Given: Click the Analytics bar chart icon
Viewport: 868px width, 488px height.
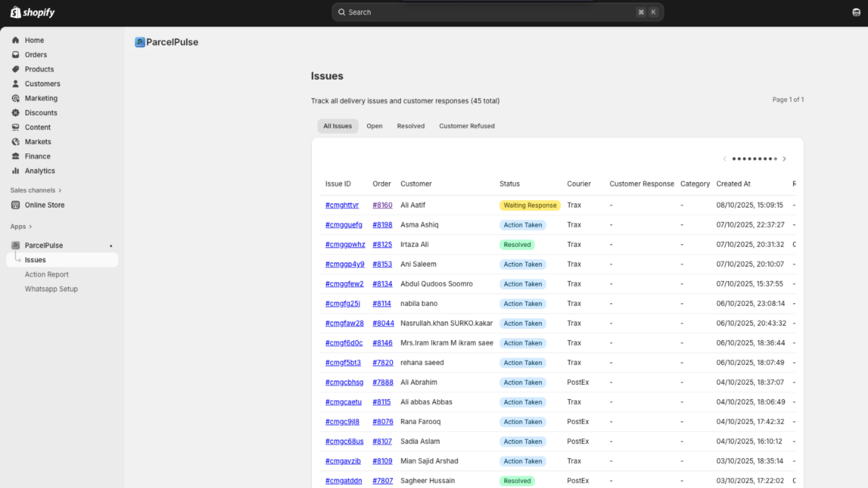Looking at the screenshot, I should coord(16,171).
